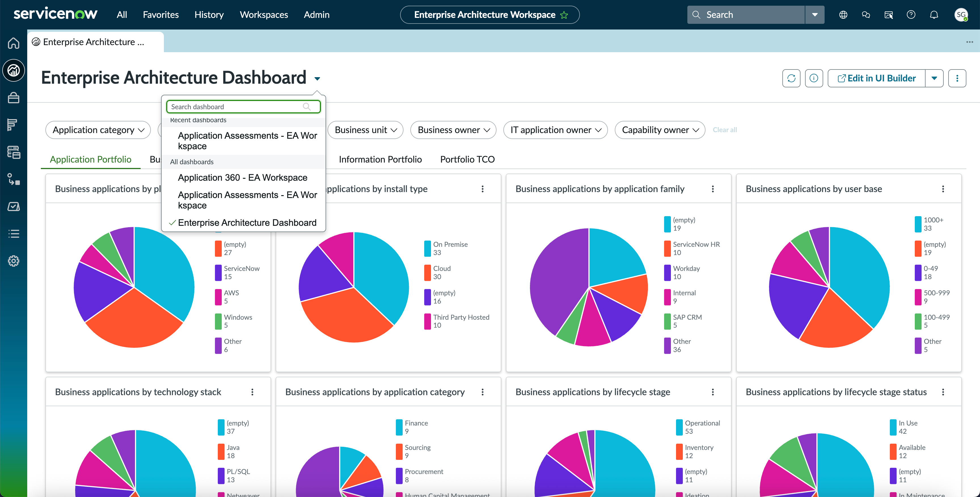980x497 pixels.
Task: Click the globe scope icon in header
Action: coord(843,15)
